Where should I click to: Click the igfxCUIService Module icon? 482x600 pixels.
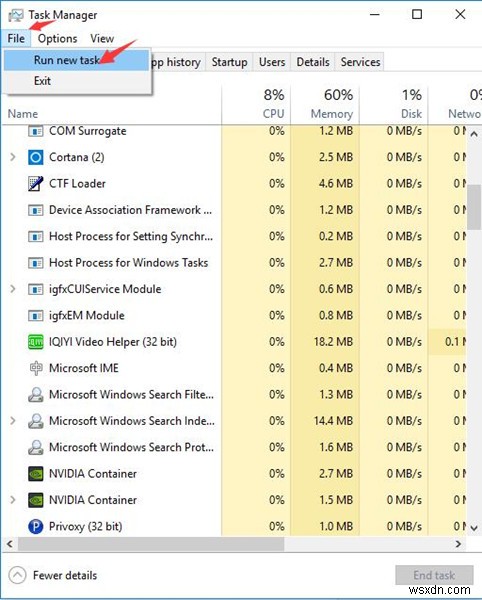(x=36, y=289)
